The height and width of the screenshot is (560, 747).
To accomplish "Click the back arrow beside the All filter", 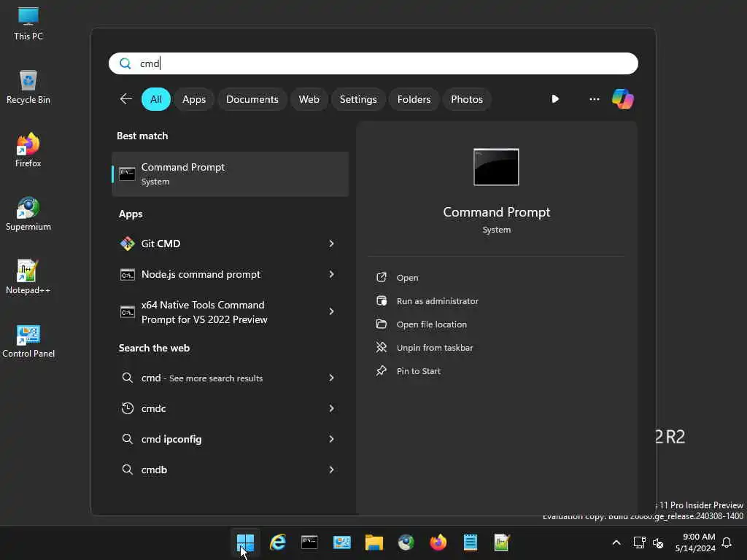I will [125, 99].
